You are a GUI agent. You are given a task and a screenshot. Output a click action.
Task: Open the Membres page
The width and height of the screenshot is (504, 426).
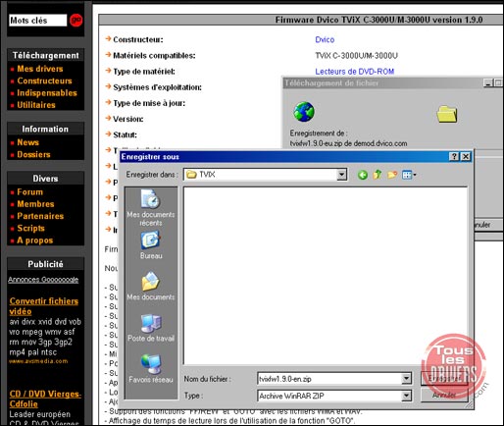tap(35, 204)
